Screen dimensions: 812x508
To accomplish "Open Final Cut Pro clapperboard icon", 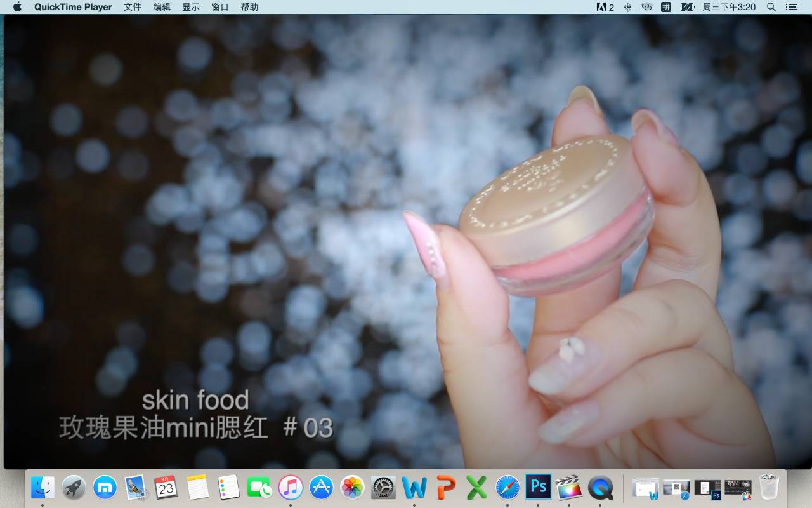I will (x=569, y=488).
